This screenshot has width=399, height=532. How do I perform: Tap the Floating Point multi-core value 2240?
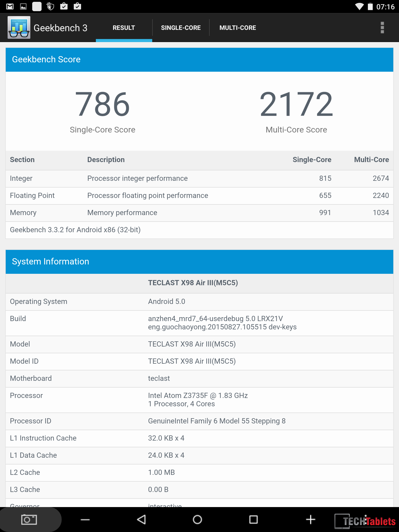381,195
